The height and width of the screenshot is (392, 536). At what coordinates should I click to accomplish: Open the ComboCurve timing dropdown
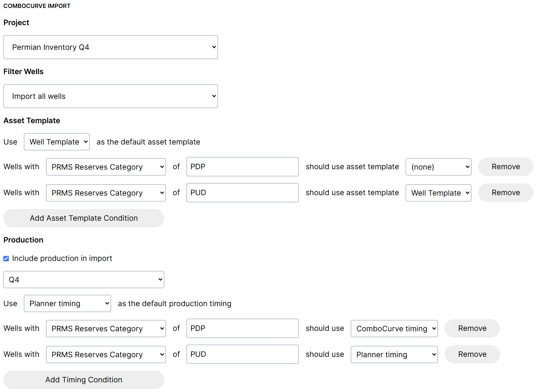pos(394,328)
